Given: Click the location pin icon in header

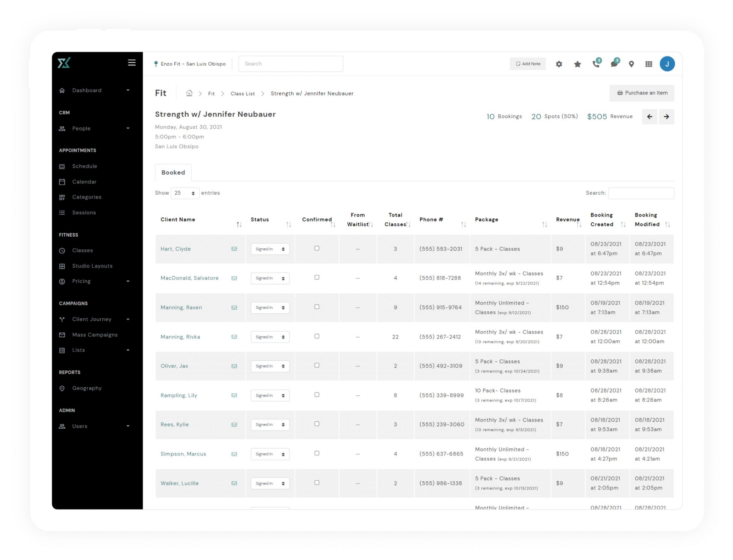Looking at the screenshot, I should (631, 64).
